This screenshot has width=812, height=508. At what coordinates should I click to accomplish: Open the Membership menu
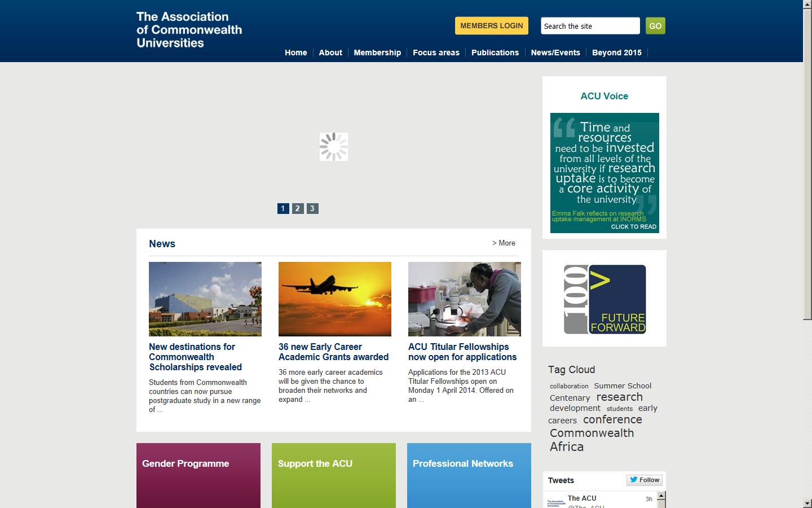point(377,52)
